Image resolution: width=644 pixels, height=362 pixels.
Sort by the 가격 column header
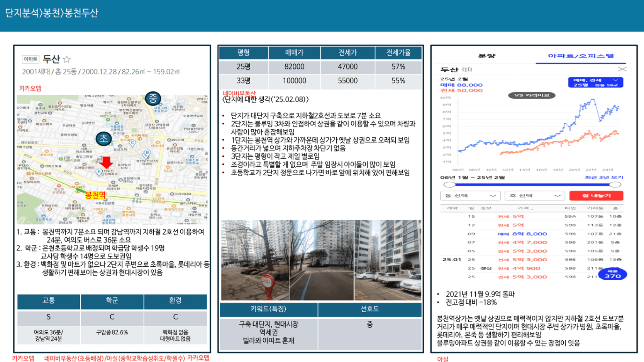pyautogui.click(x=525, y=208)
